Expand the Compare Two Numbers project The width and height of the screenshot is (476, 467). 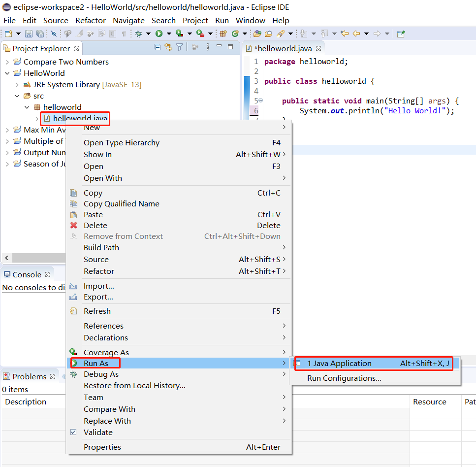pyautogui.click(x=7, y=62)
